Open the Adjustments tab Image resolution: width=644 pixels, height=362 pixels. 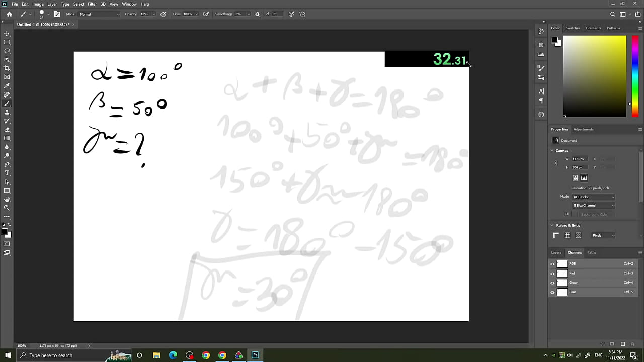coord(583,129)
